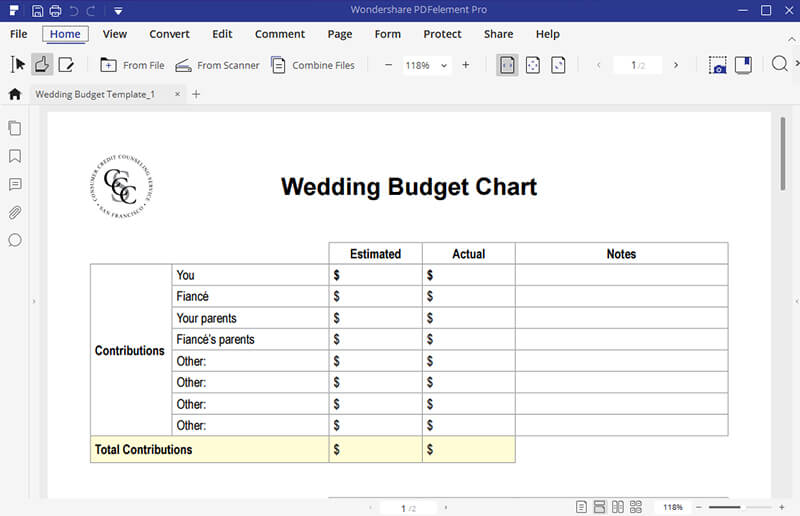Expand the Quick Access toolbar customize arrow

(x=118, y=11)
